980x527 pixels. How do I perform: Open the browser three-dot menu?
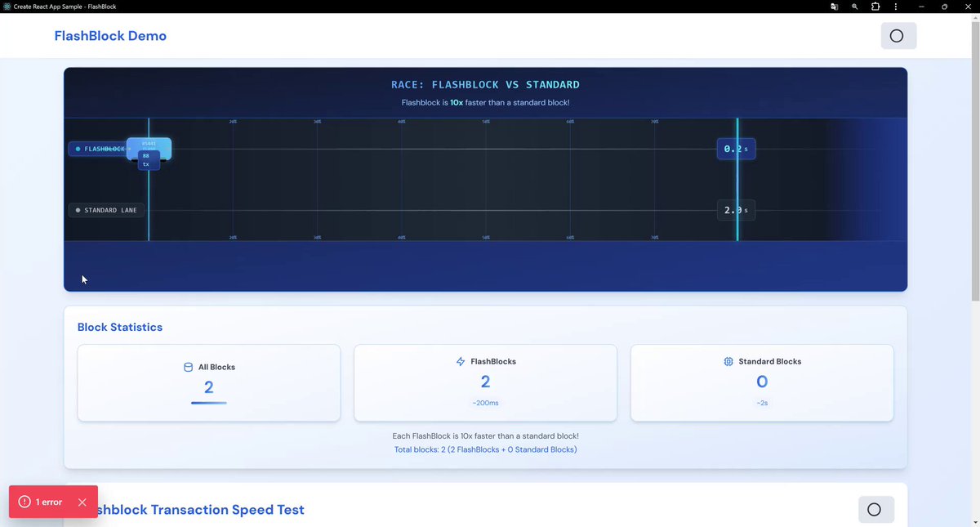[x=896, y=6]
